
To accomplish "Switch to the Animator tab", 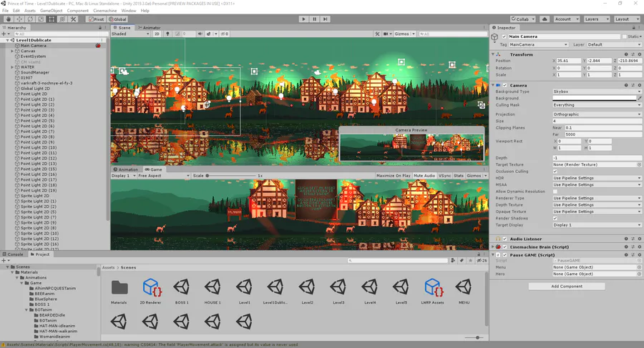I will (x=150, y=27).
